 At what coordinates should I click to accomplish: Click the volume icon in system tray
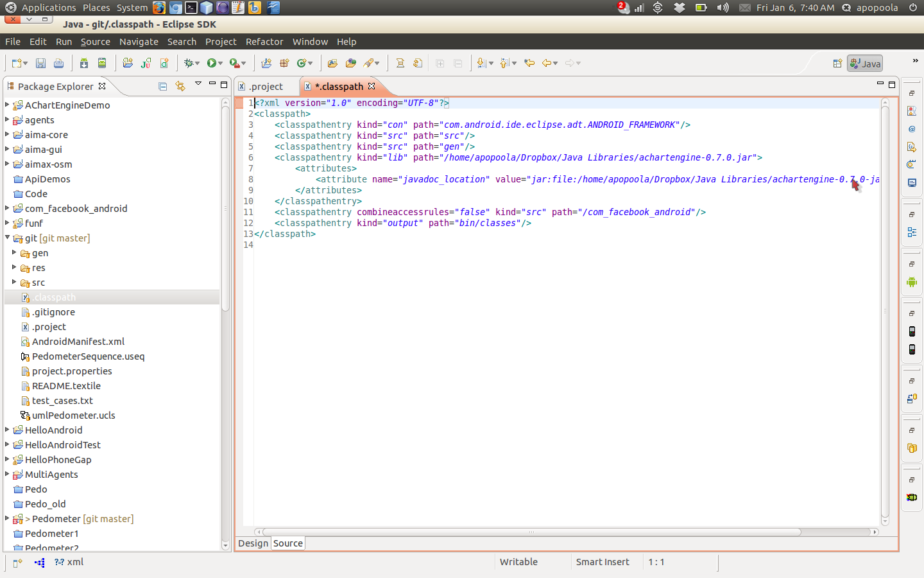pos(723,8)
